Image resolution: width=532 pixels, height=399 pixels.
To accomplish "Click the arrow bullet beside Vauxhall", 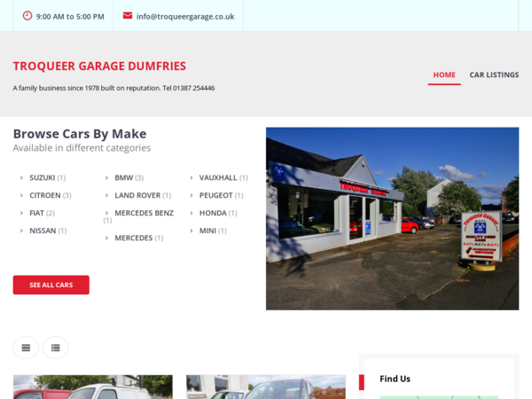I will click(x=192, y=178).
